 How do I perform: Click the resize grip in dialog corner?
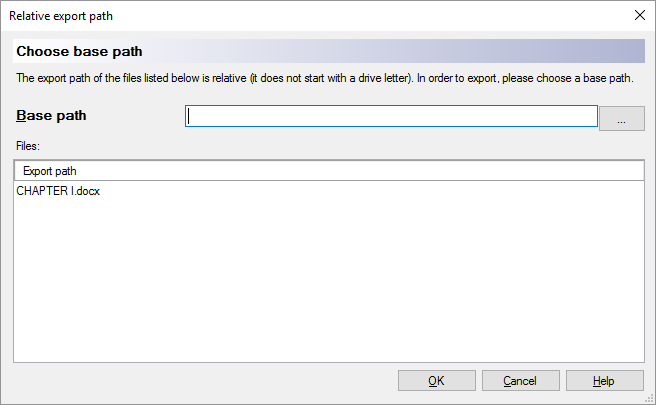[x=649, y=398]
